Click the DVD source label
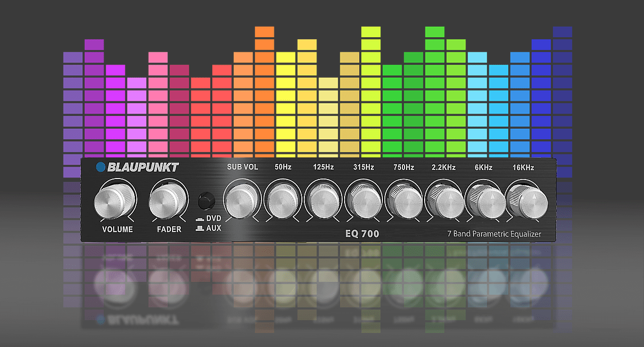 click(214, 218)
